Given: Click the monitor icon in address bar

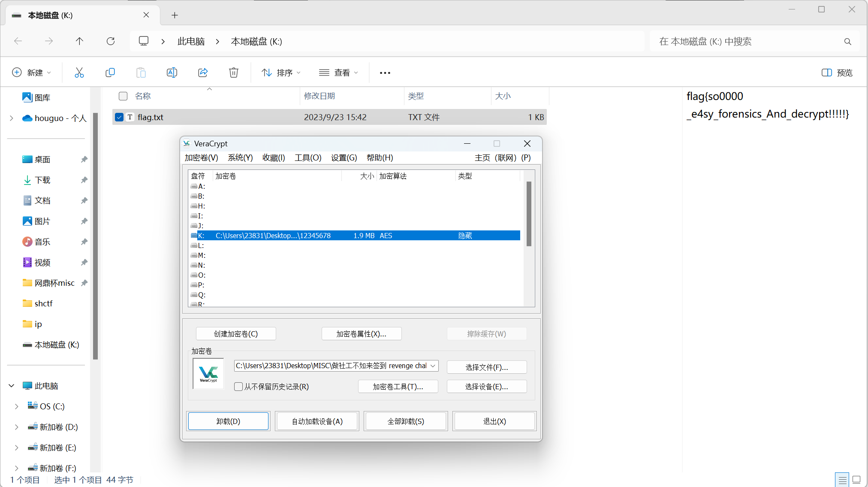Looking at the screenshot, I should (x=144, y=41).
